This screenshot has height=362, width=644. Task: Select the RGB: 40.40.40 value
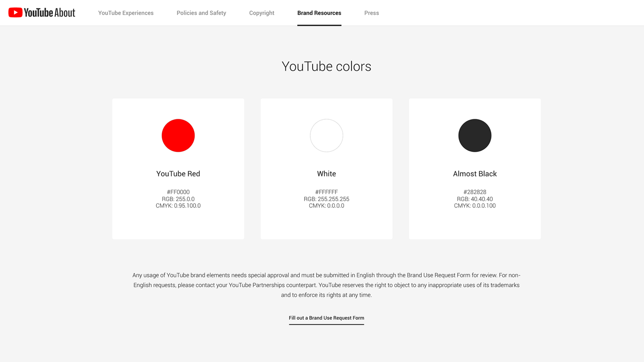coord(475,199)
